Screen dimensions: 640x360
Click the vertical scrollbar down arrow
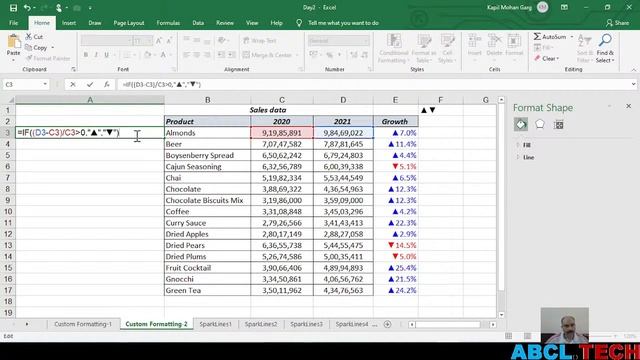pyautogui.click(x=501, y=315)
